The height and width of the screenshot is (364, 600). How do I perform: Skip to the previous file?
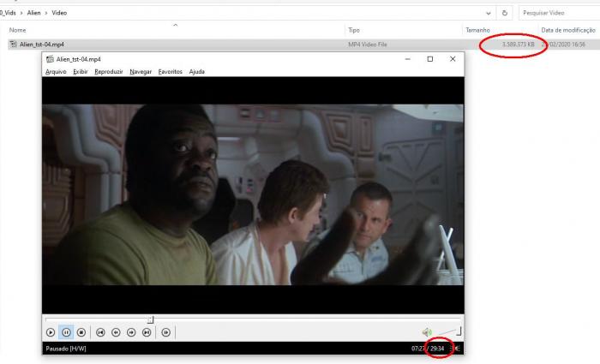pos(100,332)
